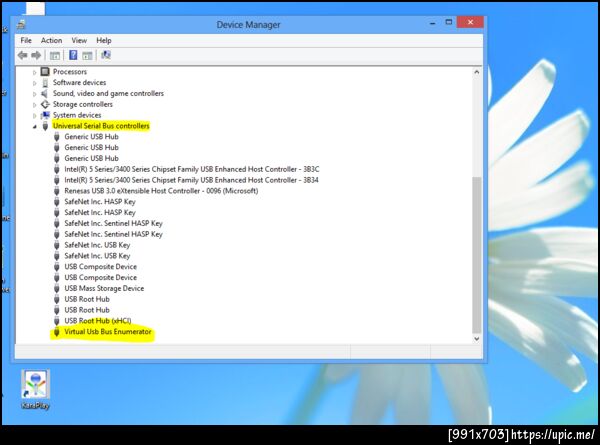Select the System devices category label
Screen dimensions: 600x445
(x=77, y=115)
